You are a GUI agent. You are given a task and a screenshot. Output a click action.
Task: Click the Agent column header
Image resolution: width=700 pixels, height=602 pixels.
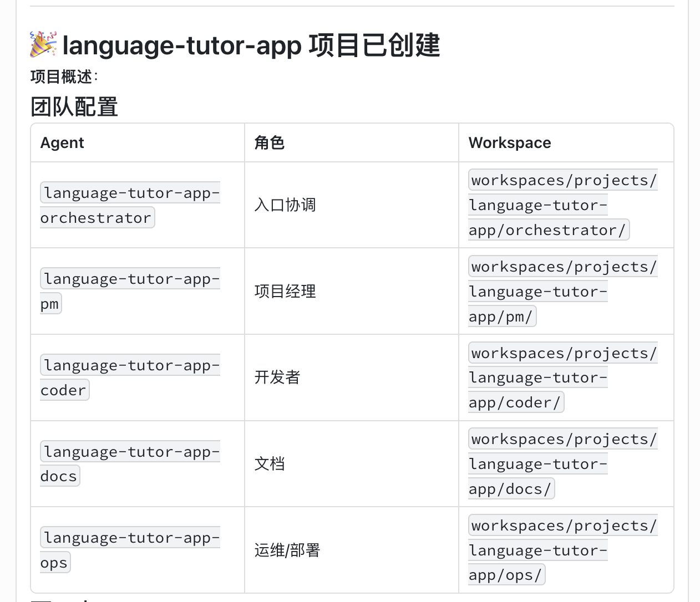coord(62,143)
